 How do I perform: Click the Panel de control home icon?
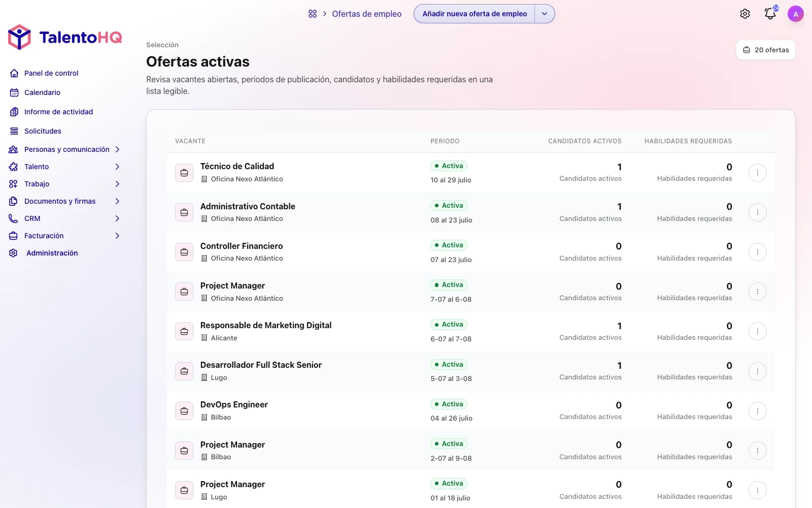point(14,73)
